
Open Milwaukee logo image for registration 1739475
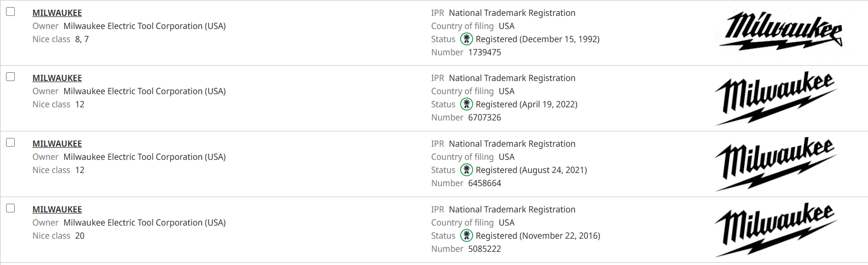click(x=781, y=31)
